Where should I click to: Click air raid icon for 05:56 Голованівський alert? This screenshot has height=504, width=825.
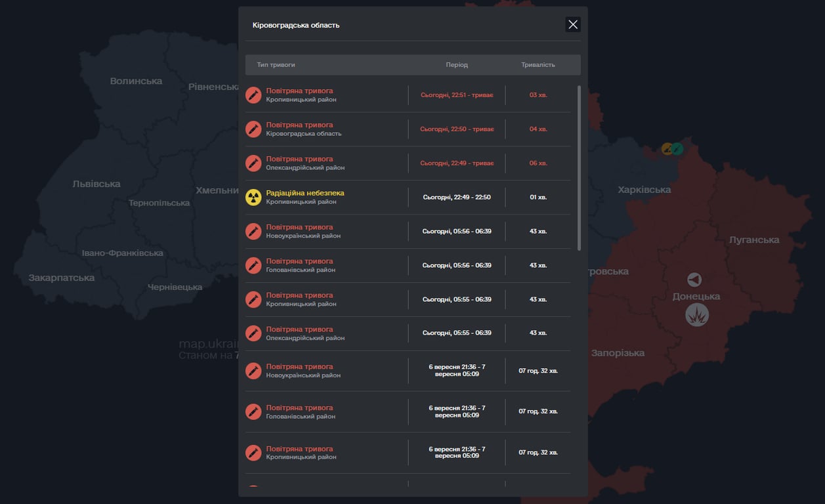(253, 266)
